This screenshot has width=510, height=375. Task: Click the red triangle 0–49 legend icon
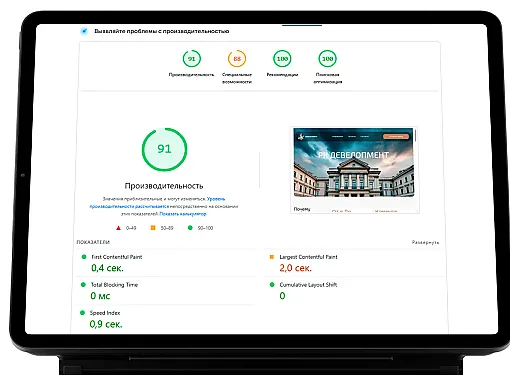tap(118, 228)
